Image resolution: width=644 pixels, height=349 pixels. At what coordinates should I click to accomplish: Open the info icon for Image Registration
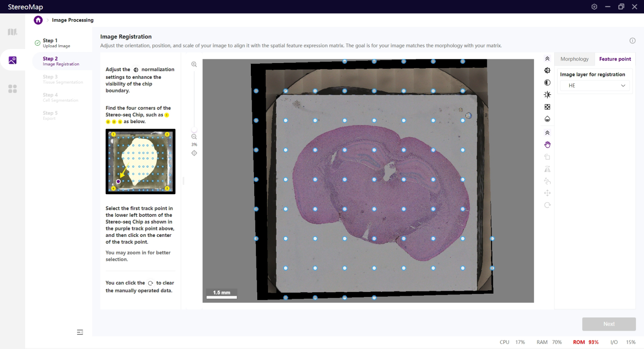[x=632, y=40]
